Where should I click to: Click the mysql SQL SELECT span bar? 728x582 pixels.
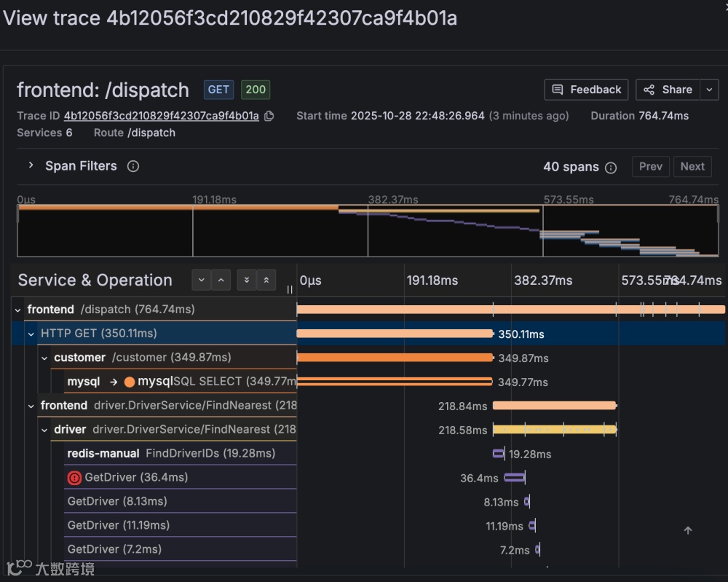tap(395, 382)
